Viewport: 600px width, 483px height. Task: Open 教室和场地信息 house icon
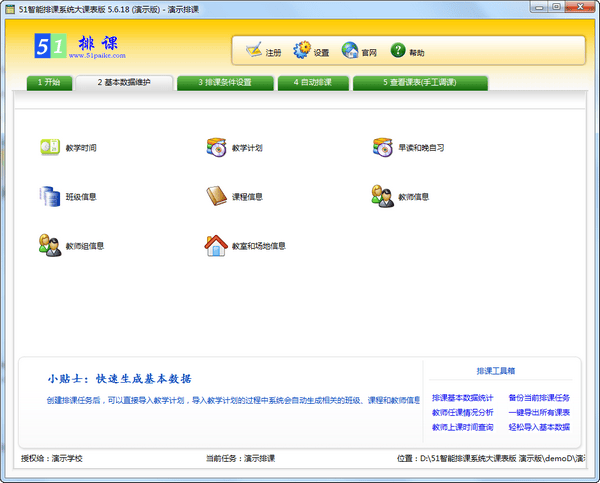(216, 245)
